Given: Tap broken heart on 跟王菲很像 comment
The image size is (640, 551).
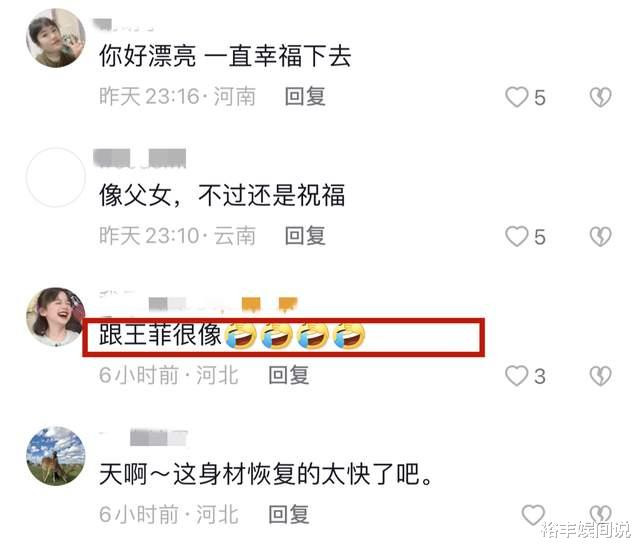Looking at the screenshot, I should (600, 376).
